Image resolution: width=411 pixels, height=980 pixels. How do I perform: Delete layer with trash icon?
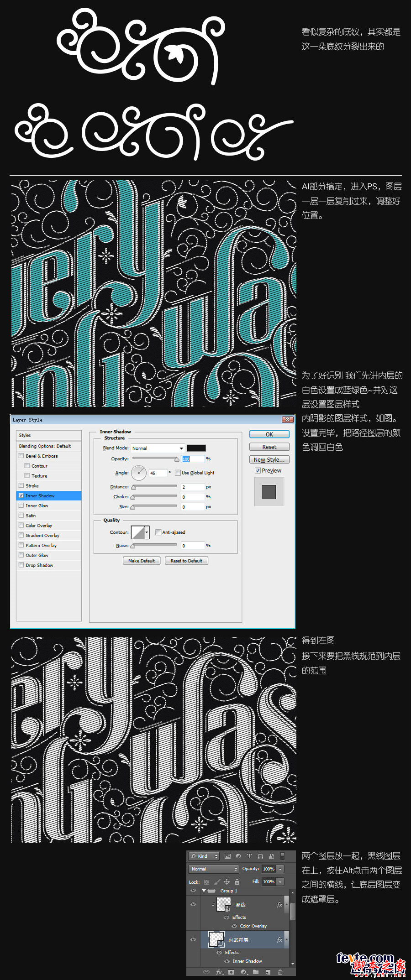point(280,972)
